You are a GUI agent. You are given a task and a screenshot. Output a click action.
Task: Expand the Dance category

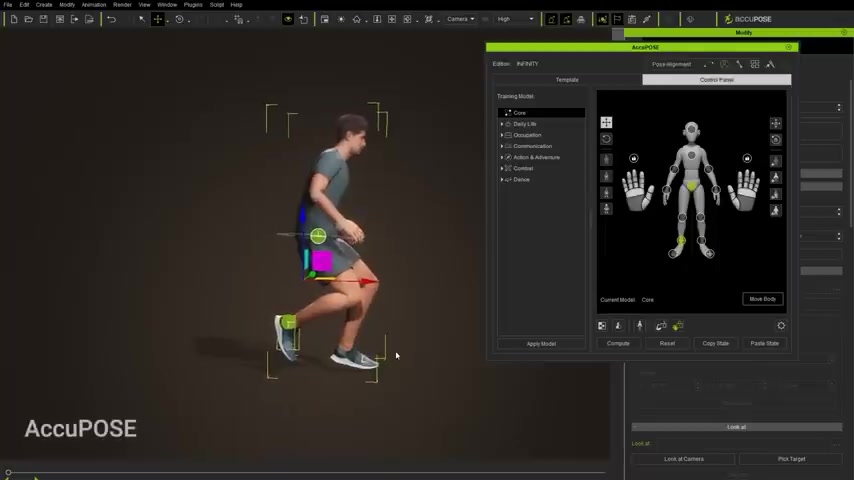tap(502, 179)
